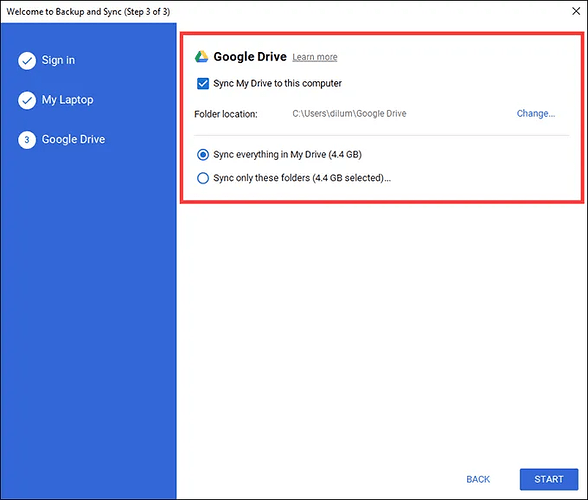Click the BACK button

point(478,479)
